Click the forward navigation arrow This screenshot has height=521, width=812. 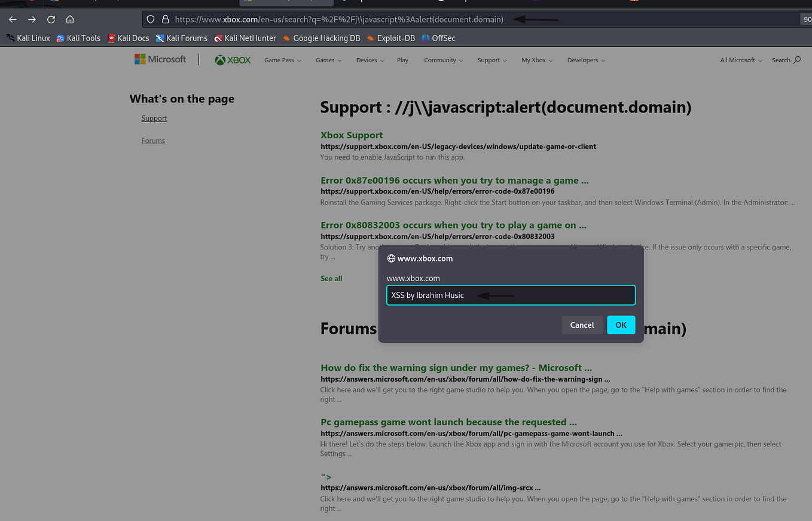click(x=31, y=19)
